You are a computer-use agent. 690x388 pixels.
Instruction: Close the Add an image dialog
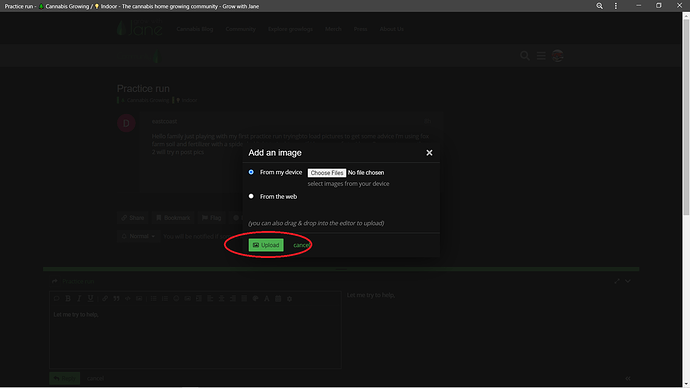[x=429, y=153]
